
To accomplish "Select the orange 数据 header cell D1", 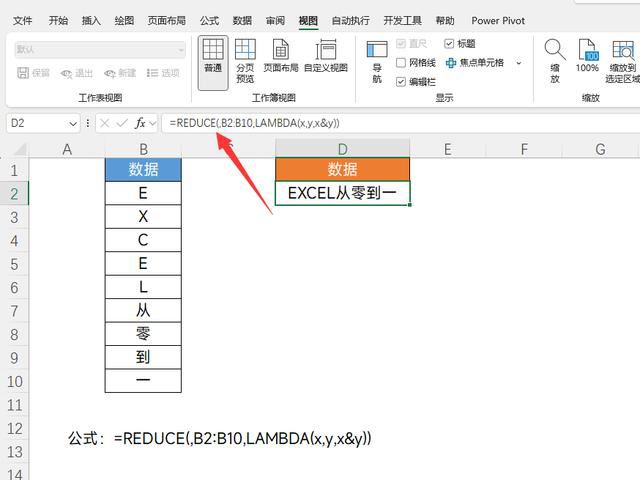I will click(x=342, y=170).
